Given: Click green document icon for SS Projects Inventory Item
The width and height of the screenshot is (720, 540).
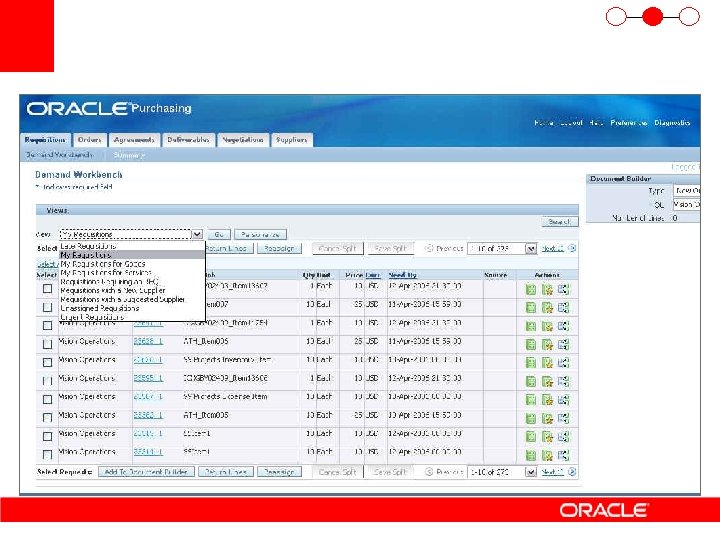Looking at the screenshot, I should click(531, 363).
